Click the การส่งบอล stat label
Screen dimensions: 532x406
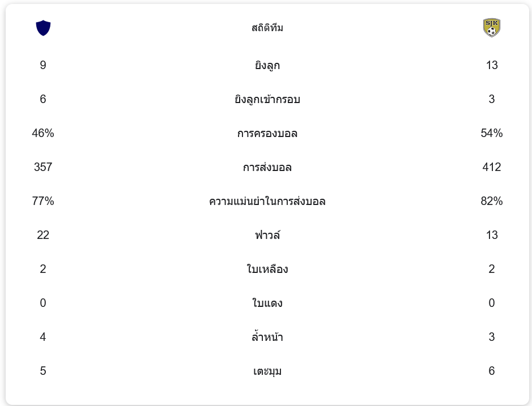[x=267, y=168]
